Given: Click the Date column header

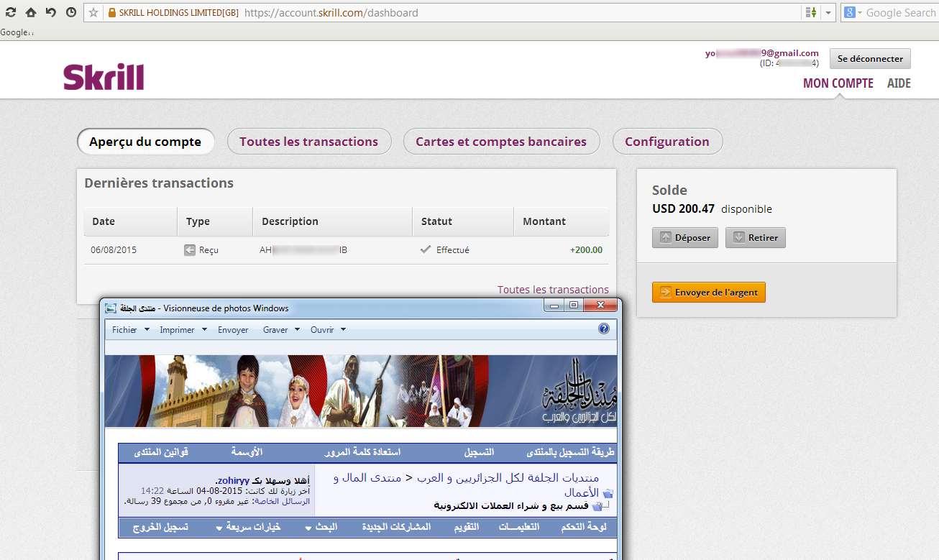Looking at the screenshot, I should pyautogui.click(x=131, y=221).
